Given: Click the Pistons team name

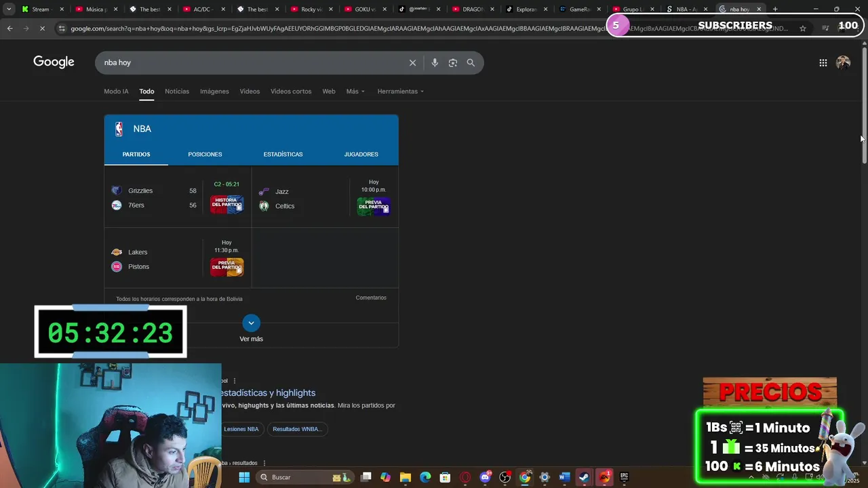Looking at the screenshot, I should coord(138,266).
